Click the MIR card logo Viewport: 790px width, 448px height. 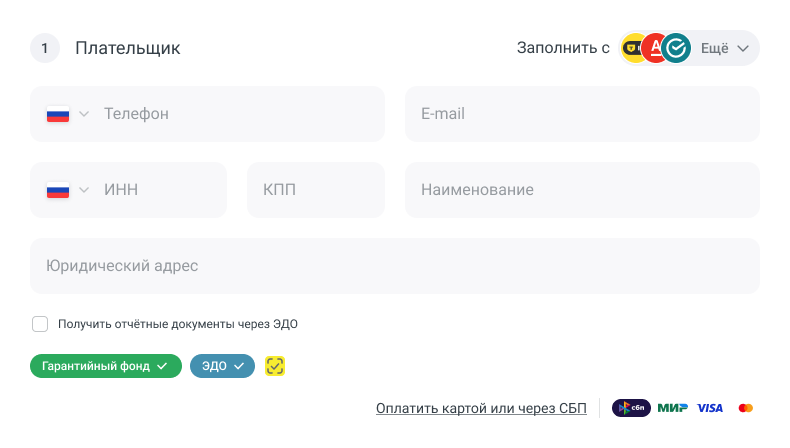tap(672, 408)
